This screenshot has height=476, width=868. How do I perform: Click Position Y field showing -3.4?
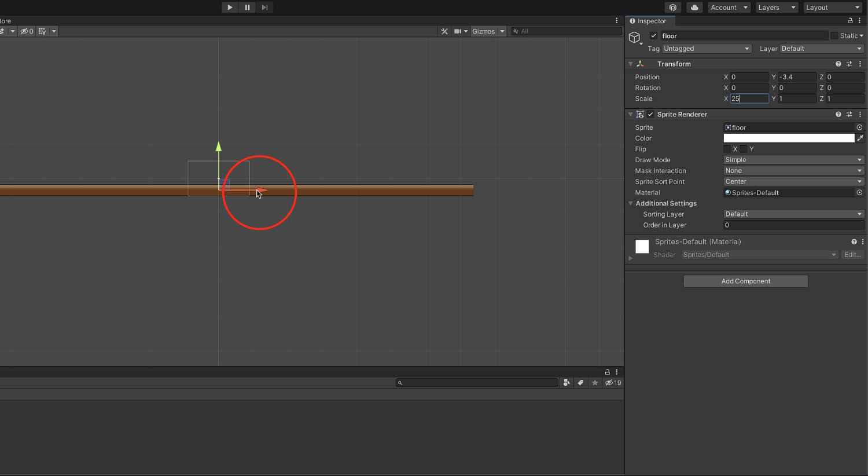pos(797,77)
